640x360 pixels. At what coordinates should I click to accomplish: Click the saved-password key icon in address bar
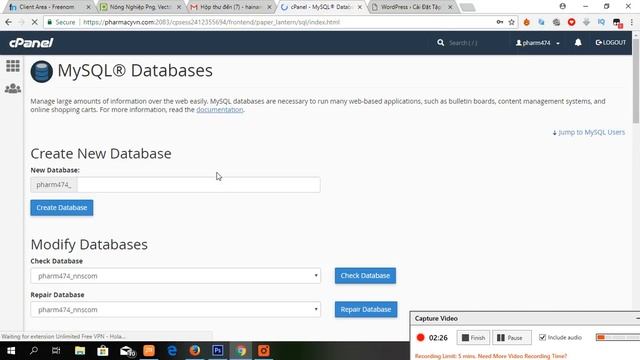[500, 22]
